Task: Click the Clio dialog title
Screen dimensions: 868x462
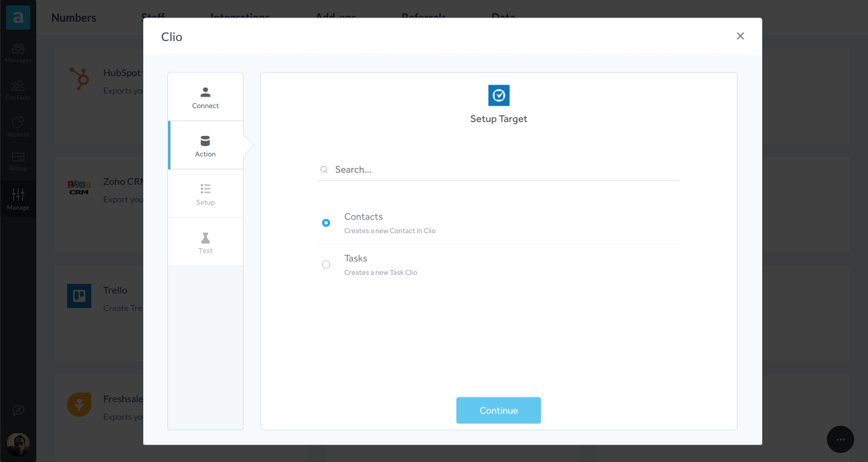Action: point(172,37)
